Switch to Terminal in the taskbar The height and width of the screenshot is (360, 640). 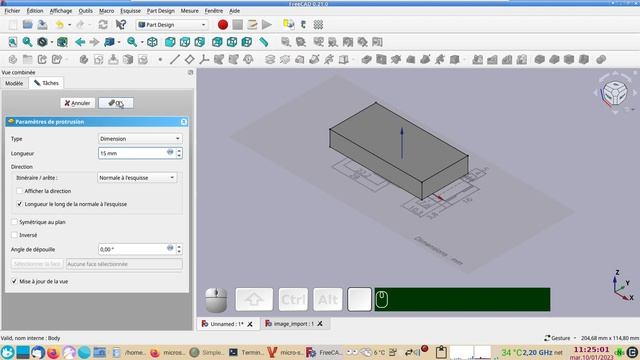[246, 352]
